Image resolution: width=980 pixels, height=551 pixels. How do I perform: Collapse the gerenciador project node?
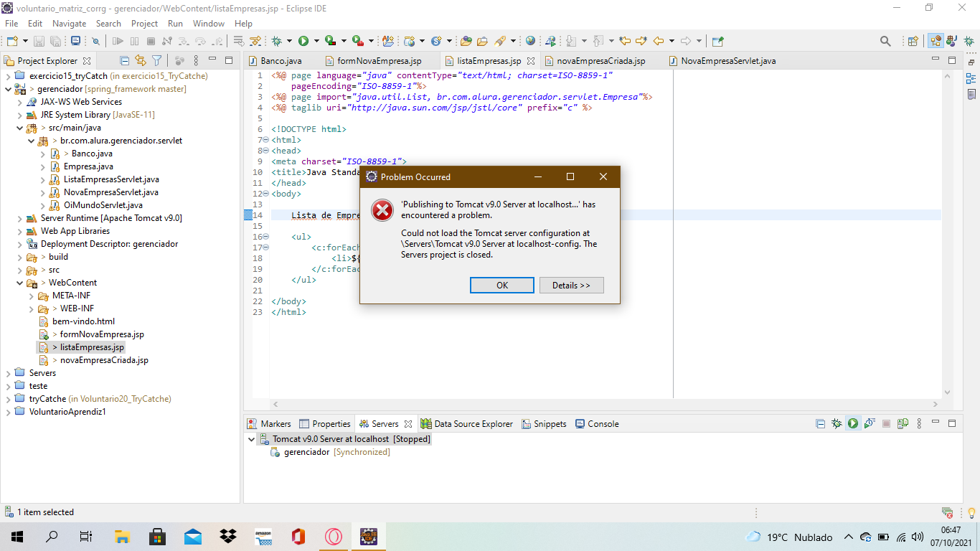(x=8, y=89)
